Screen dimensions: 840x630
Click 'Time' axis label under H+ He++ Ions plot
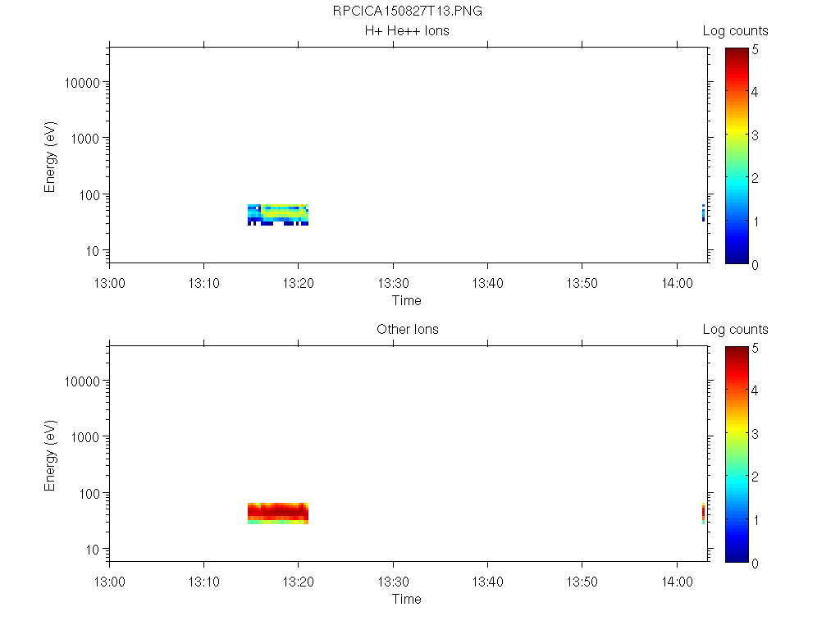[x=407, y=300]
